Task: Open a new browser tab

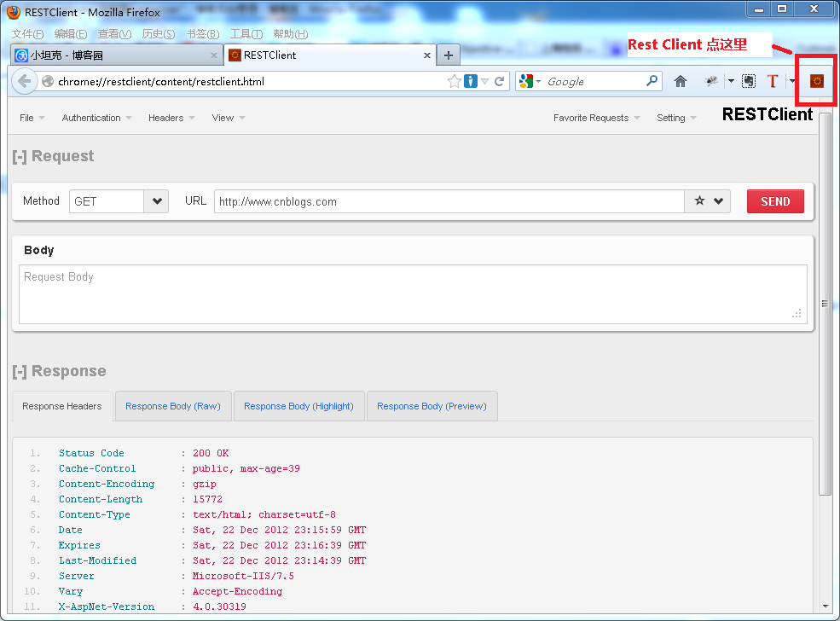Action: [449, 55]
